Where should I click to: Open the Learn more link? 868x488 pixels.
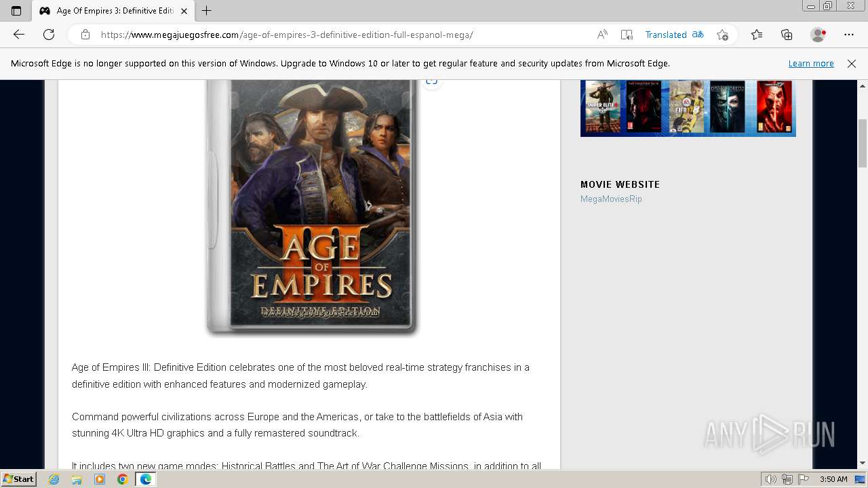click(x=811, y=64)
